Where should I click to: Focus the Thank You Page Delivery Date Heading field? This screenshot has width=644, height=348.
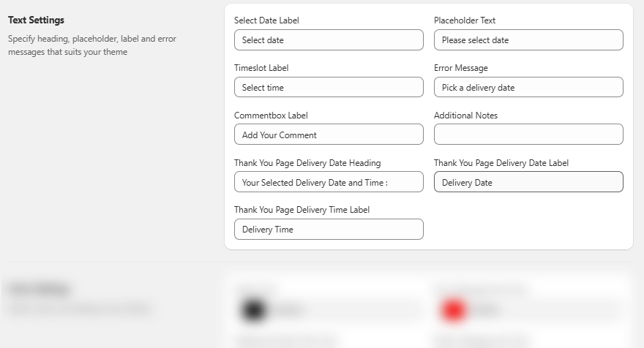pos(329,182)
